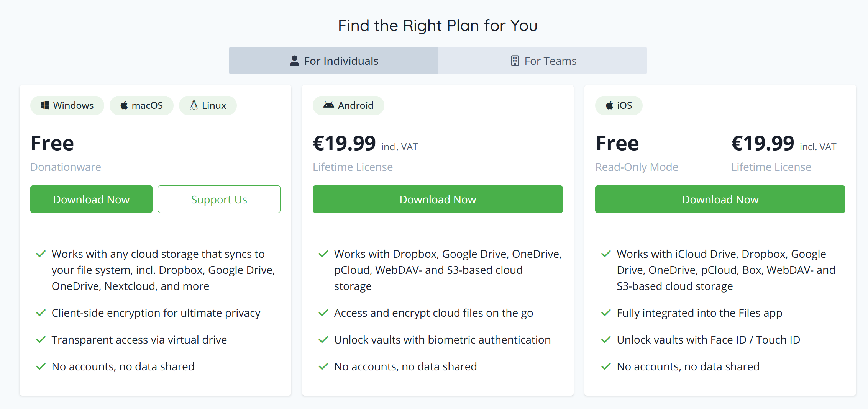
Task: Click the building icon beside For Teams
Action: point(515,61)
